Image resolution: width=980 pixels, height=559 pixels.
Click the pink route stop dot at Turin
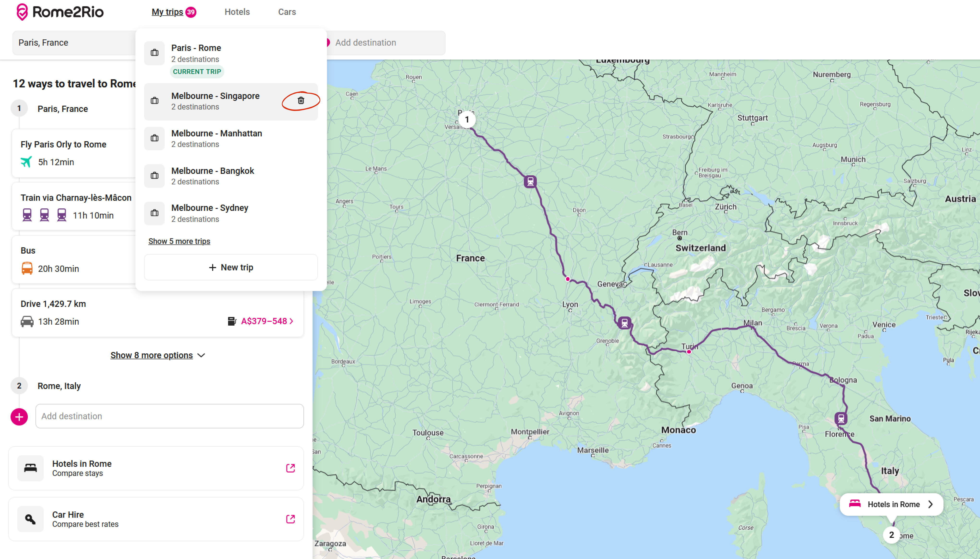click(689, 352)
